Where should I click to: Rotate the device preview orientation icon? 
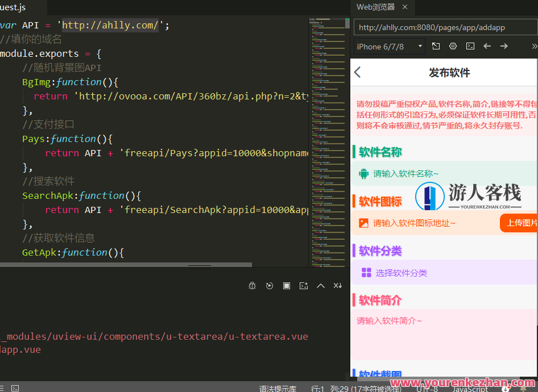pos(436,46)
